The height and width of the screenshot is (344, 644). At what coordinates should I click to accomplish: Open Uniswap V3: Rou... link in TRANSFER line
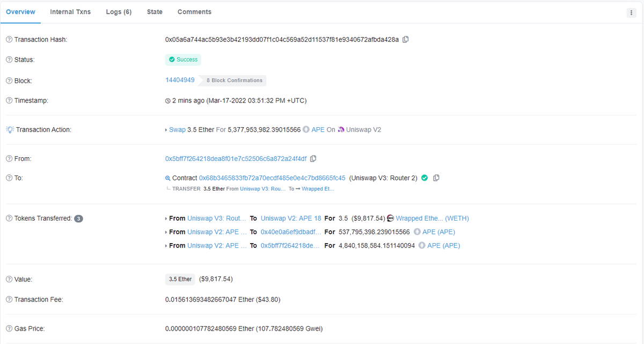(x=263, y=189)
